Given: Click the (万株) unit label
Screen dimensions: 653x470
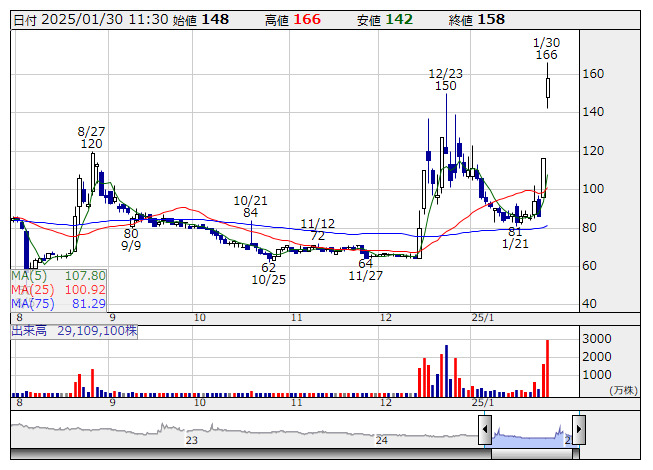Looking at the screenshot, I should click(623, 390).
